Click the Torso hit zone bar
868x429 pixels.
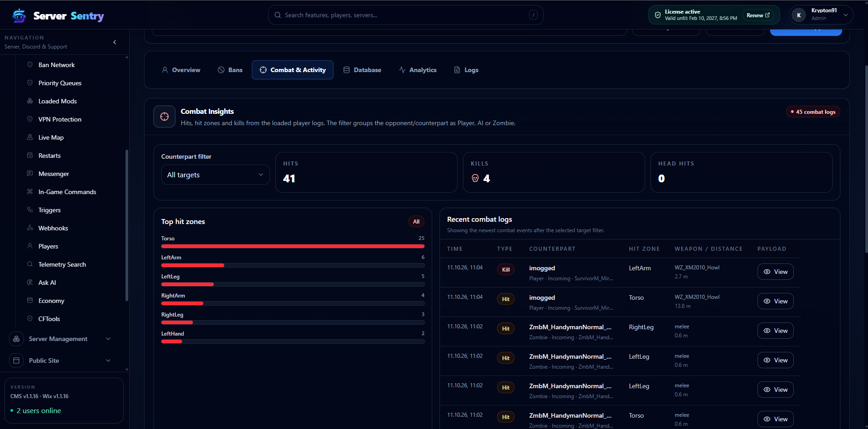293,246
